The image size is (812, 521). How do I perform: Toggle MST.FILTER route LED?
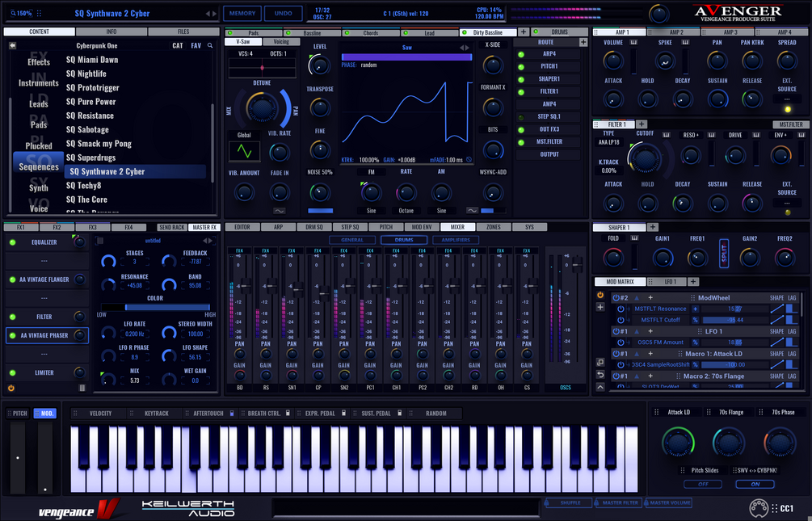[521, 142]
